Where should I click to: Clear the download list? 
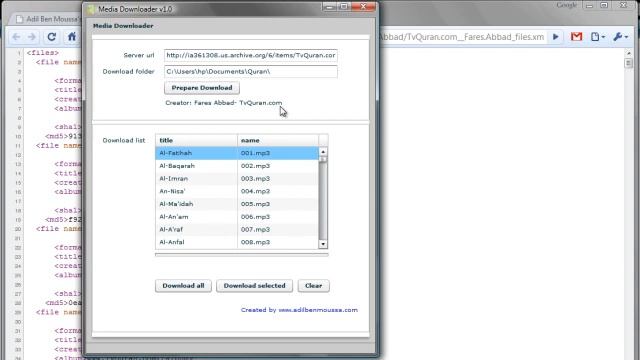pyautogui.click(x=313, y=286)
